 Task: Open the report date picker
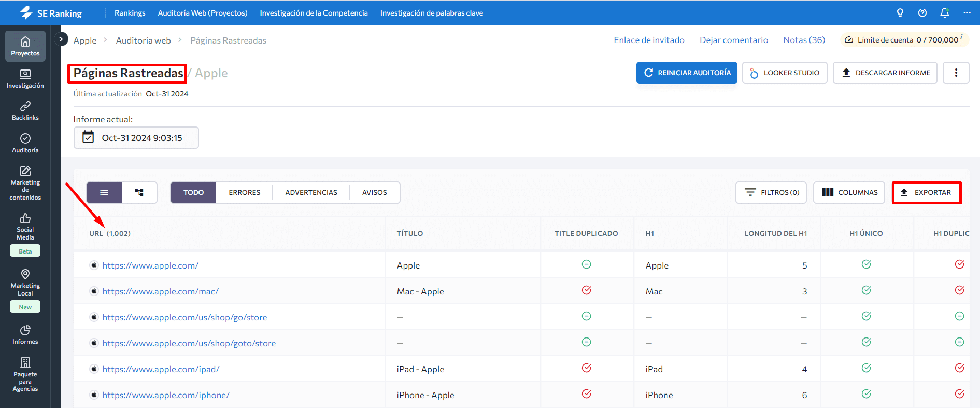click(136, 138)
